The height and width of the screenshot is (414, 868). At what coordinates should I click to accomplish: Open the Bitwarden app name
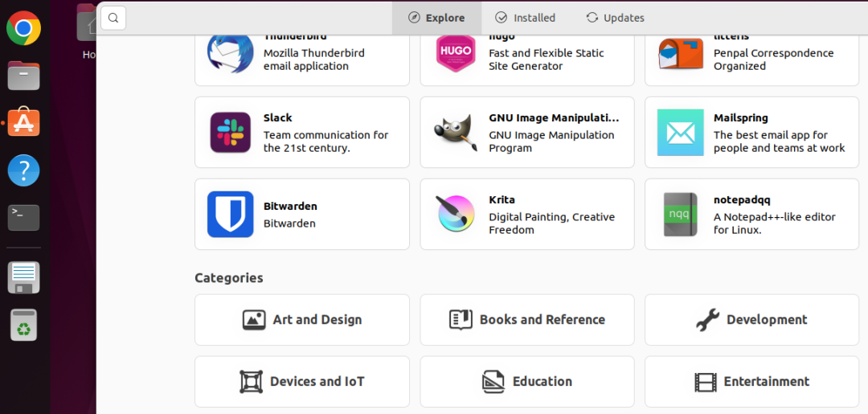[x=290, y=206]
